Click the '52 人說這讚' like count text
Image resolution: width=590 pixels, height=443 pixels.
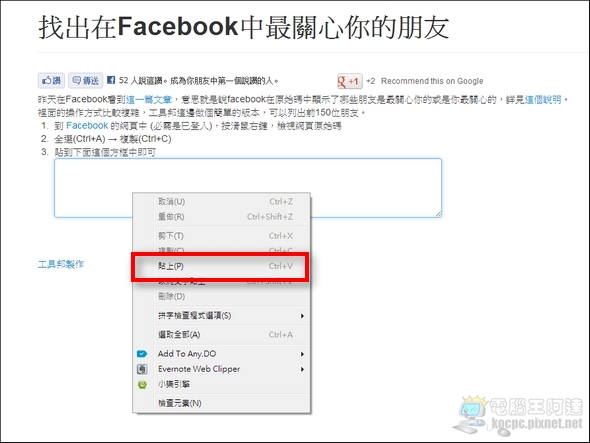pyautogui.click(x=141, y=81)
